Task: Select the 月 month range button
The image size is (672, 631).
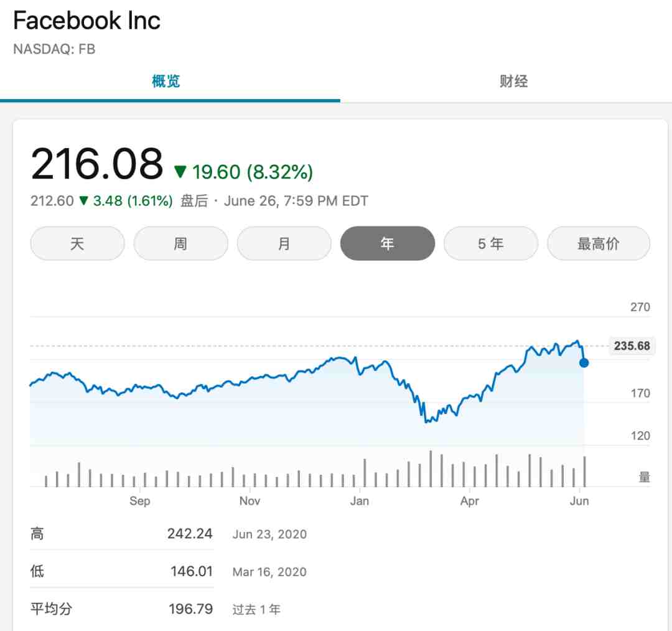Action: (284, 243)
